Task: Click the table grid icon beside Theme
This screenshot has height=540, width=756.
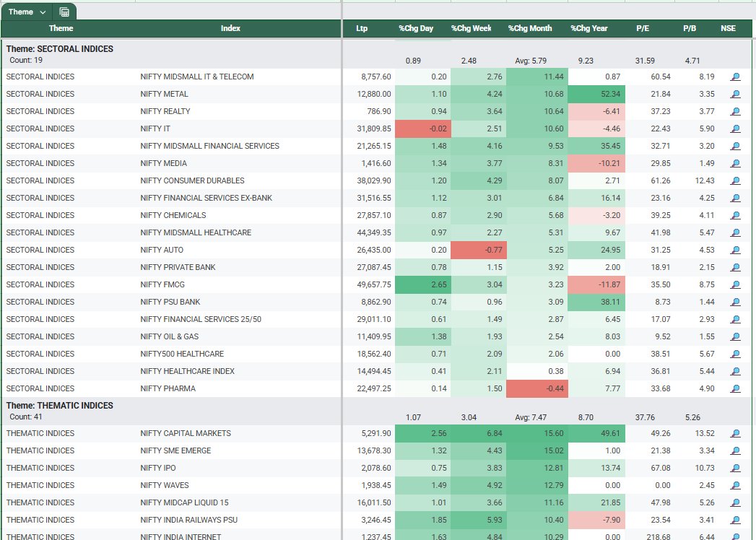Action: 64,12
